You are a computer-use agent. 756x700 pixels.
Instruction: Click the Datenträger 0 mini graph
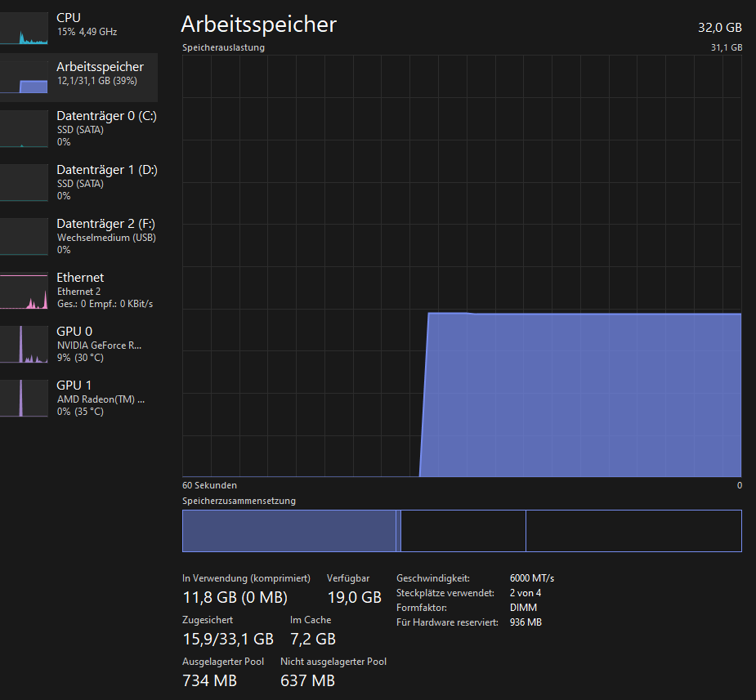tap(24, 128)
